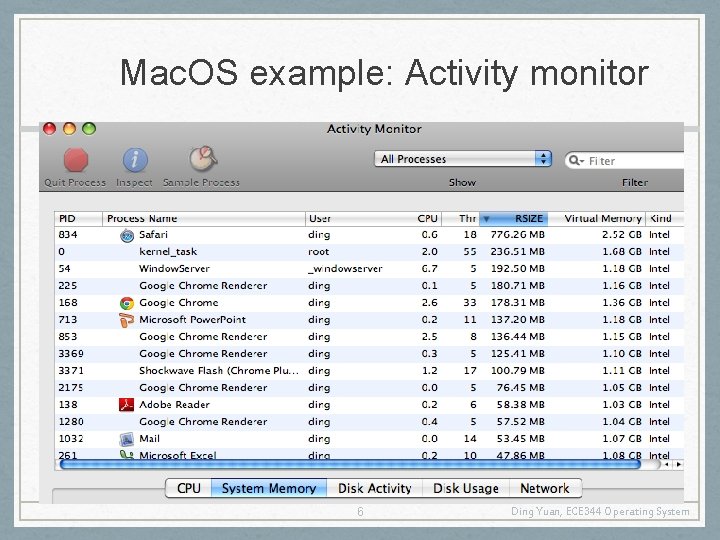This screenshot has height=540, width=720.
Task: Click the 776.26 MB RSIZE value
Action: [518, 235]
